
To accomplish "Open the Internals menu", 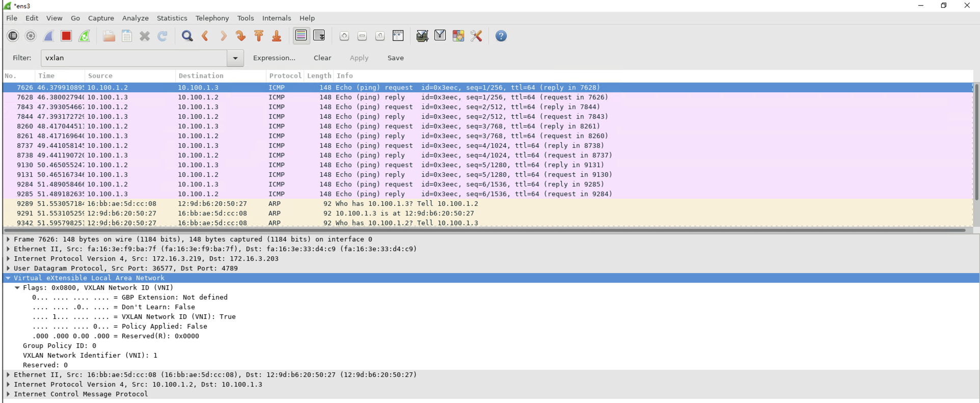I will click(x=277, y=18).
